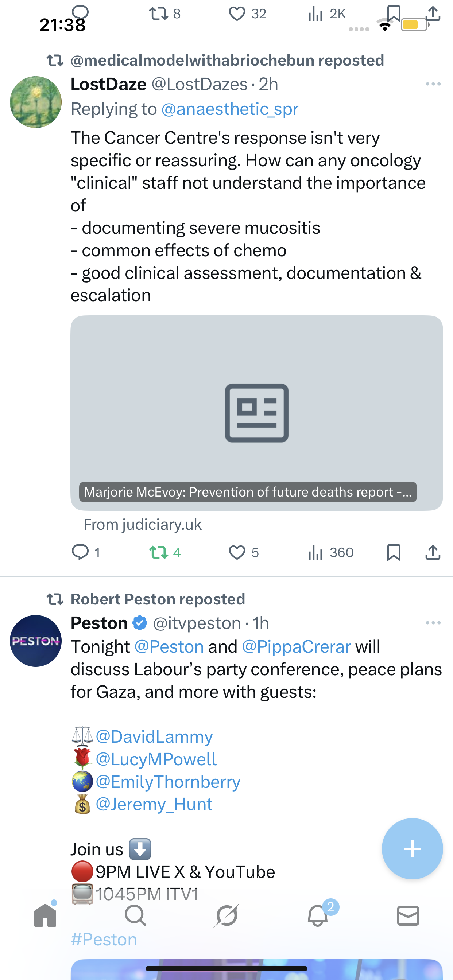453x980 pixels.
Task: Open the Messages inbox
Action: (x=408, y=915)
